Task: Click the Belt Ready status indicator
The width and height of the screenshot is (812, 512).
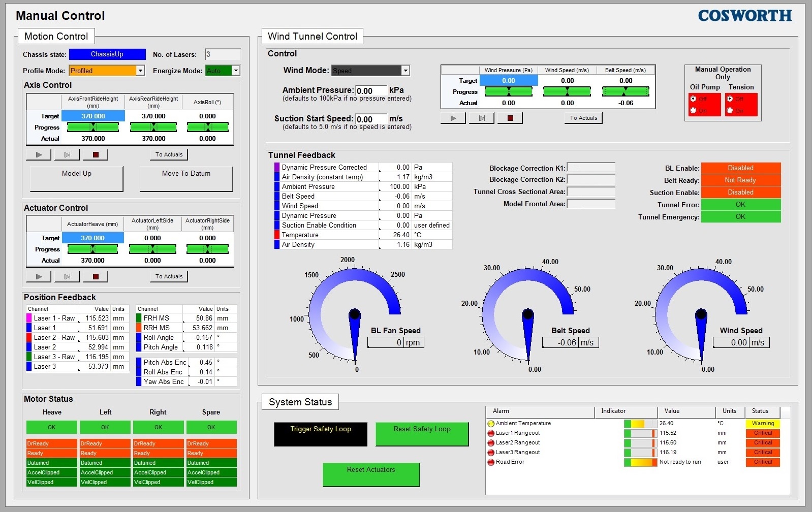Action: (740, 180)
